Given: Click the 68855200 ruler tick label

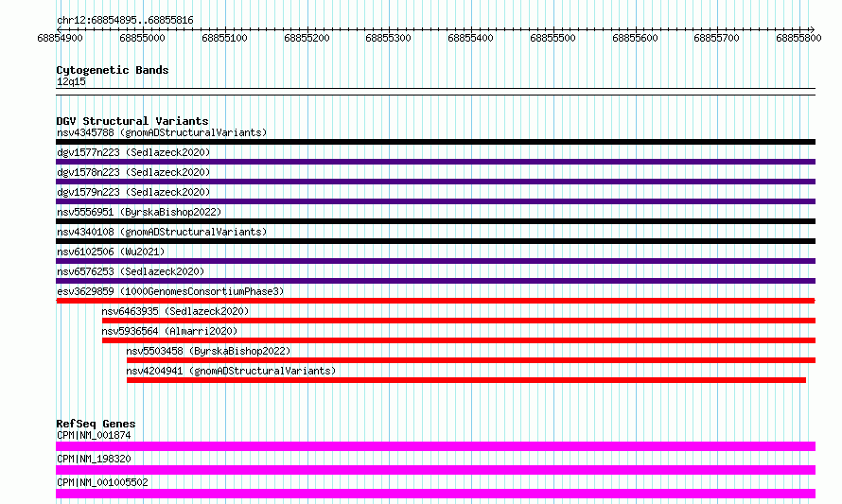Looking at the screenshot, I should click(307, 38).
